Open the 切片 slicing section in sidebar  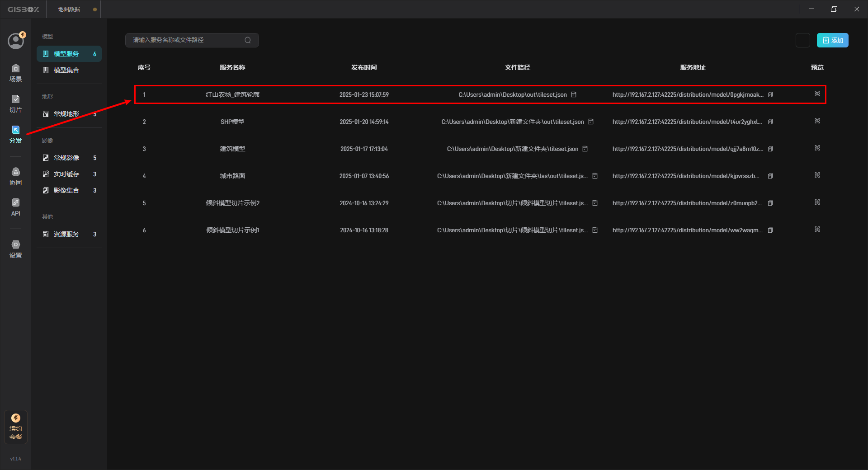[x=16, y=104]
